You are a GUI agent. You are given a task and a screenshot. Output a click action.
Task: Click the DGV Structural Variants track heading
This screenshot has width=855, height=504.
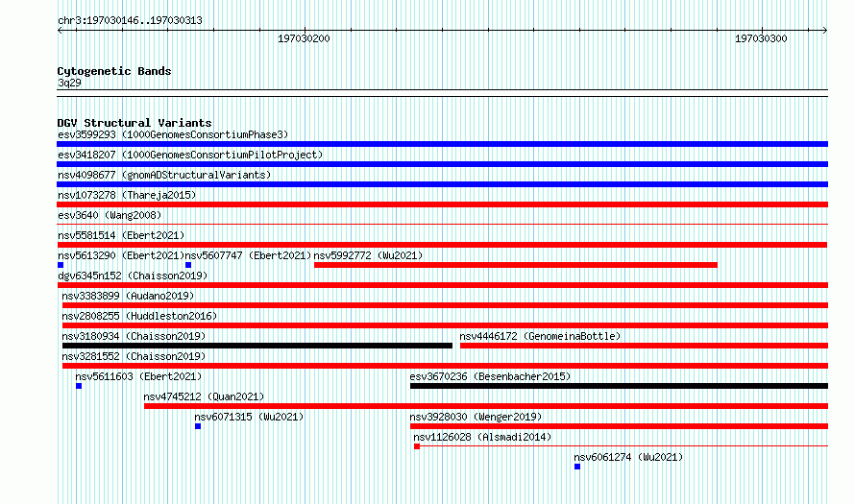tap(134, 123)
